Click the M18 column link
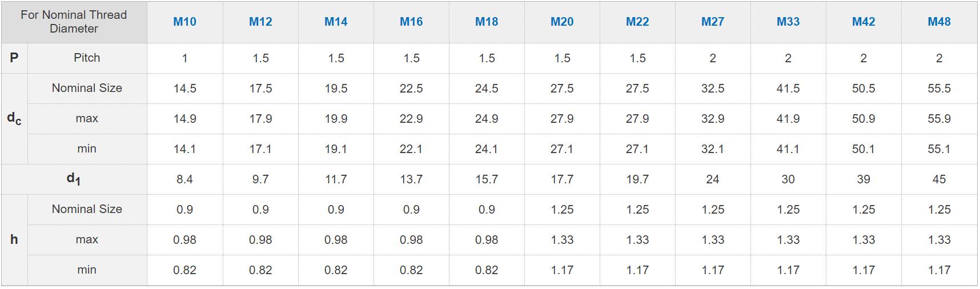 (x=487, y=22)
